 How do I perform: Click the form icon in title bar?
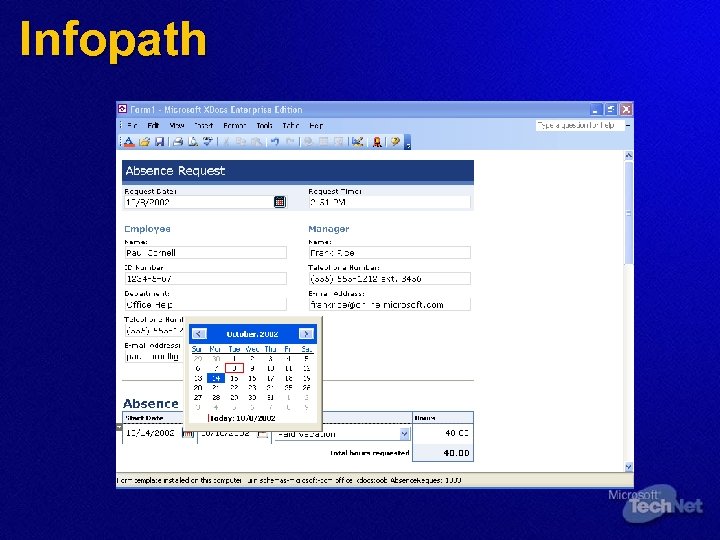point(122,109)
